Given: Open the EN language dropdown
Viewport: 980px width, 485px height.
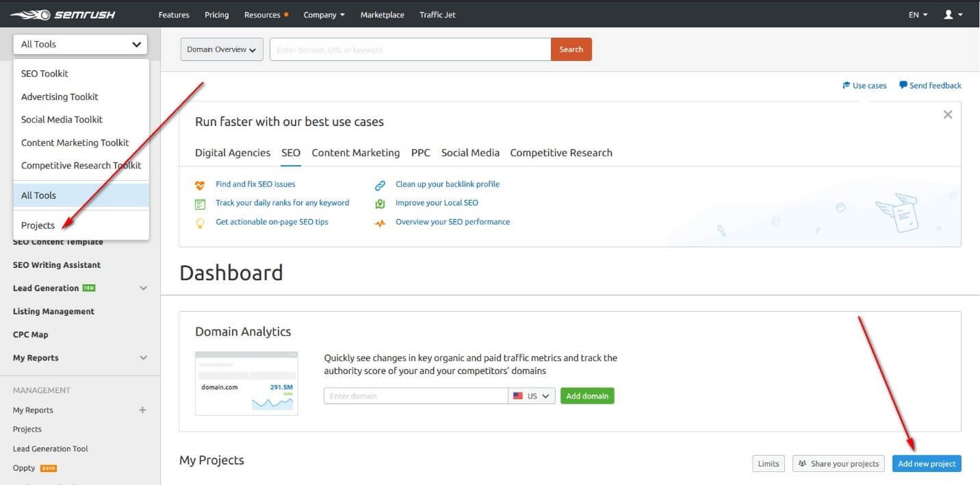Looking at the screenshot, I should 918,14.
